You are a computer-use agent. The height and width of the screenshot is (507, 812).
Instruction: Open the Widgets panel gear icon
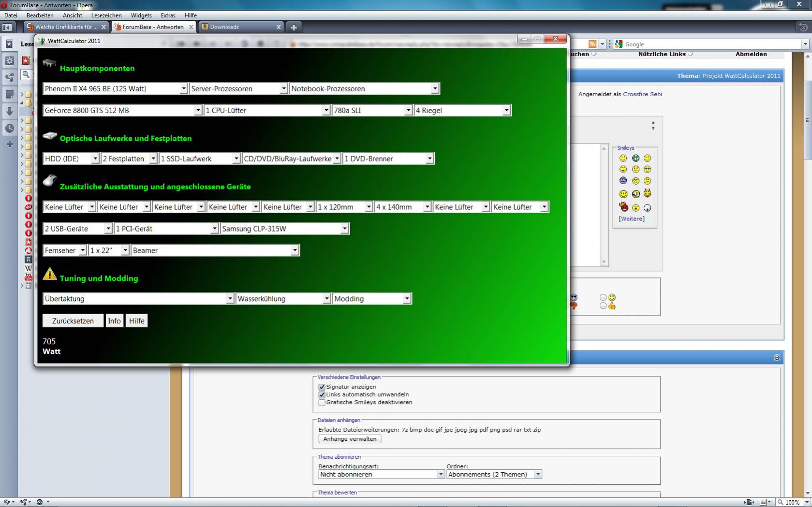(9, 61)
